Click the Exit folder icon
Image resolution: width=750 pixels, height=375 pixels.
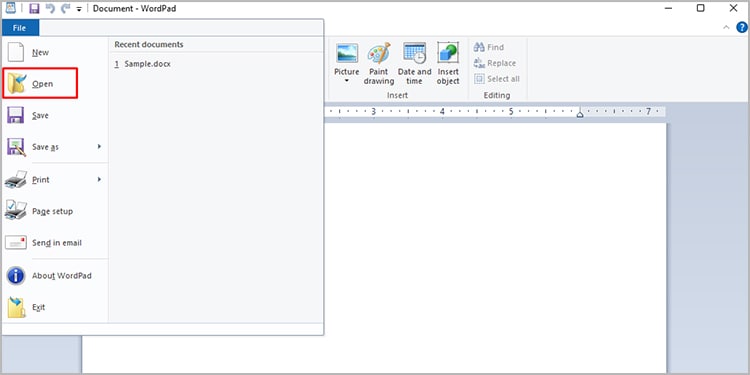pyautogui.click(x=16, y=308)
